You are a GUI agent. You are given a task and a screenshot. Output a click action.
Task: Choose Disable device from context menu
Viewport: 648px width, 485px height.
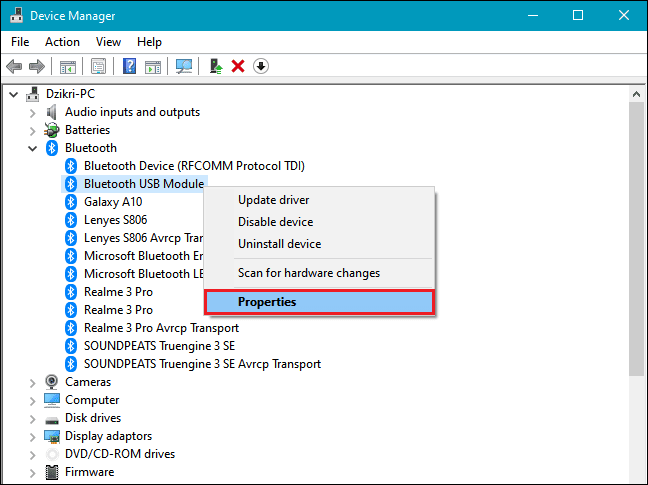tap(319, 222)
